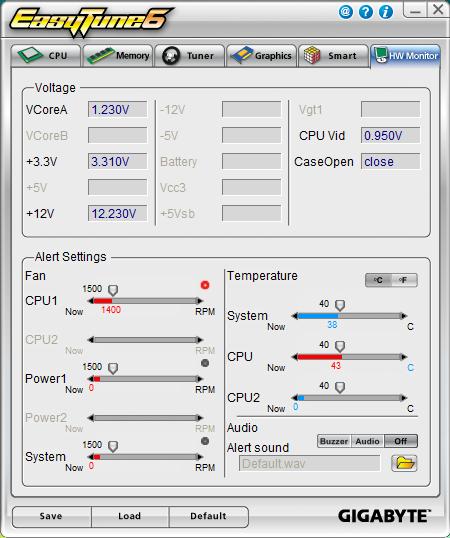Open help via the question mark icon
Image resolution: width=450 pixels, height=538 pixels.
366,12
